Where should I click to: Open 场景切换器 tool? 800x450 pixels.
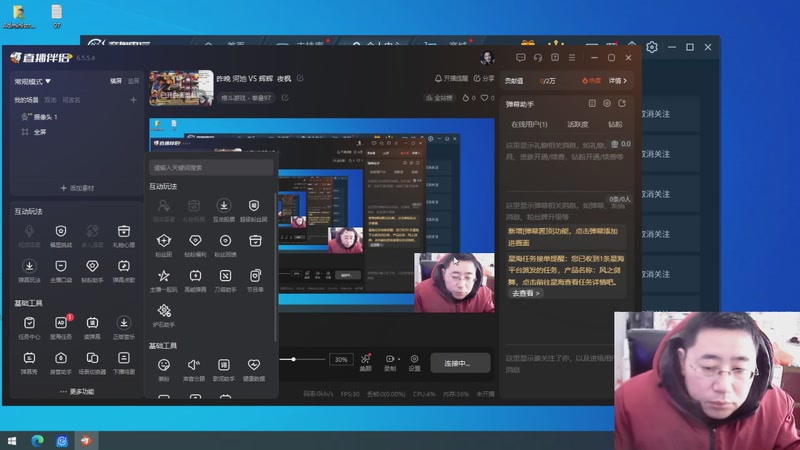[92, 362]
